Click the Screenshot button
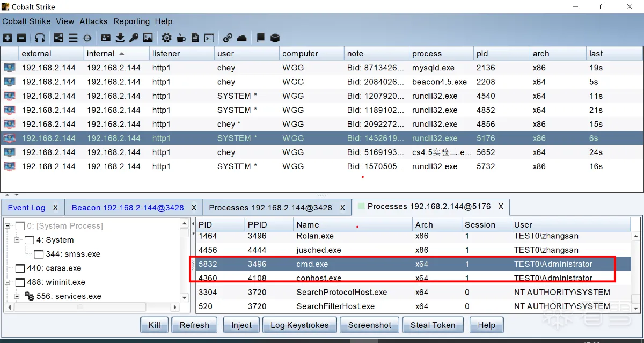The height and width of the screenshot is (343, 644). point(370,325)
